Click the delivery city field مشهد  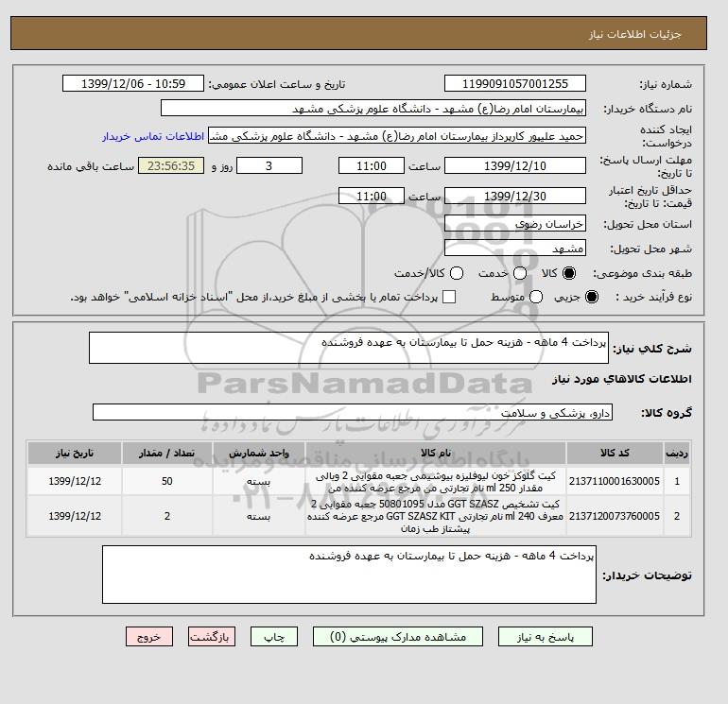pos(515,249)
